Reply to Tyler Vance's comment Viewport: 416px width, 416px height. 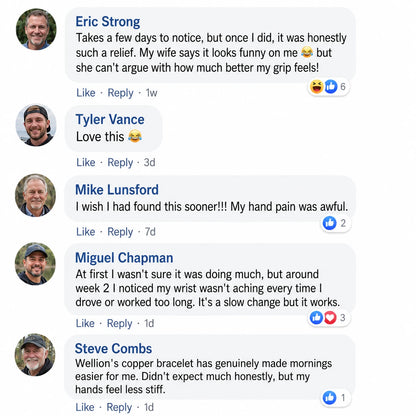coord(120,163)
